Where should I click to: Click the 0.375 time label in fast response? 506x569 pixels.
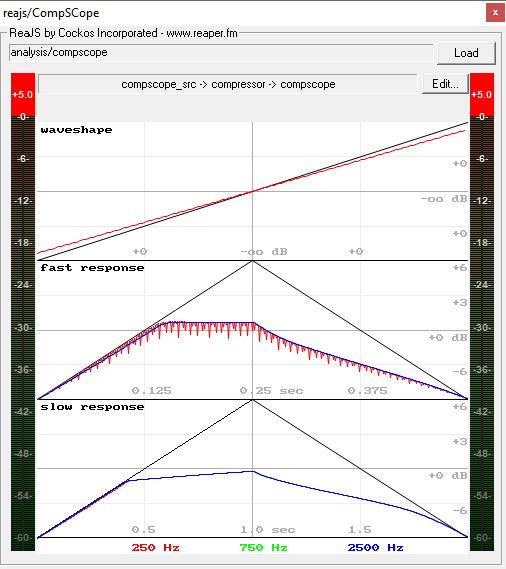(367, 391)
